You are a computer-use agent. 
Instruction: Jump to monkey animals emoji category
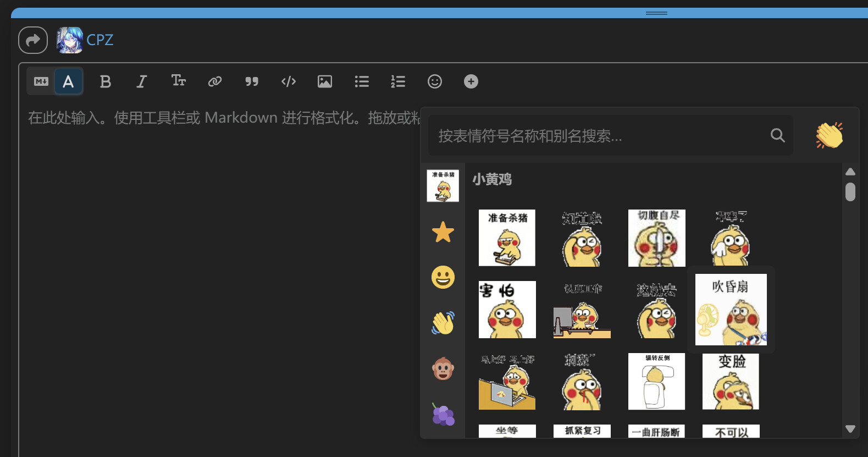pyautogui.click(x=443, y=368)
